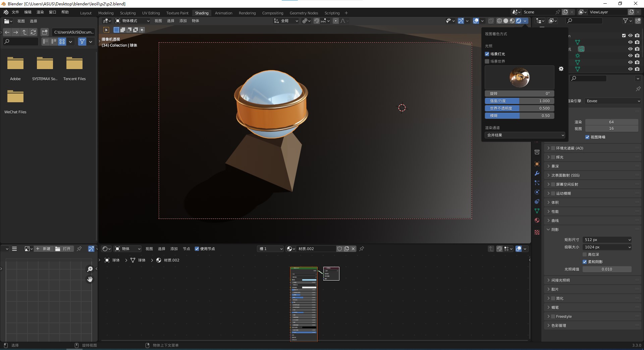Click the 新建 image button
Screen dimensions: 644x350
44,249
